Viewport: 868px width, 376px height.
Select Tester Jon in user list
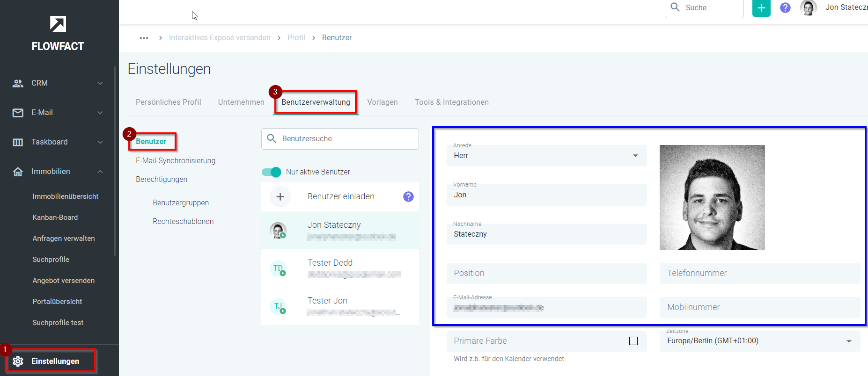tap(340, 306)
